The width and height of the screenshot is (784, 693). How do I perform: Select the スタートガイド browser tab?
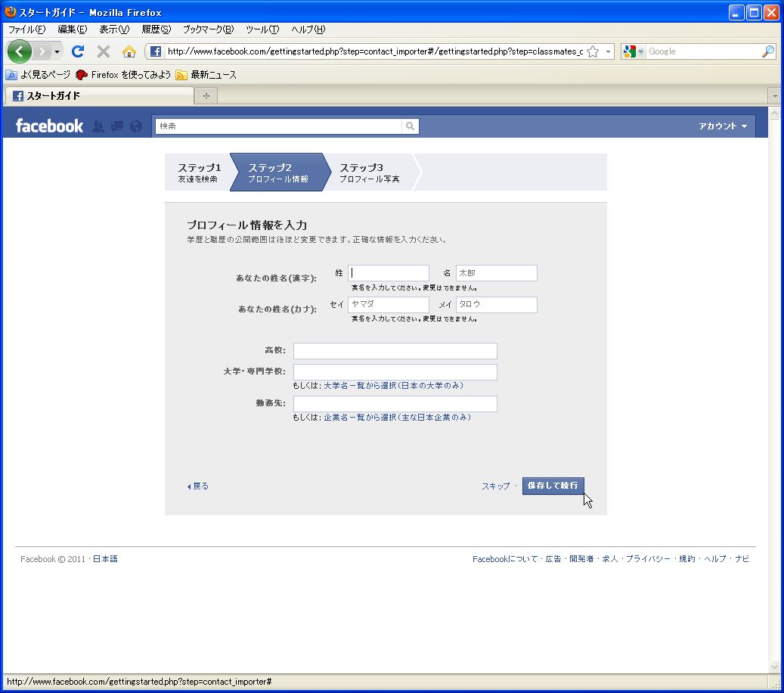pyautogui.click(x=98, y=95)
